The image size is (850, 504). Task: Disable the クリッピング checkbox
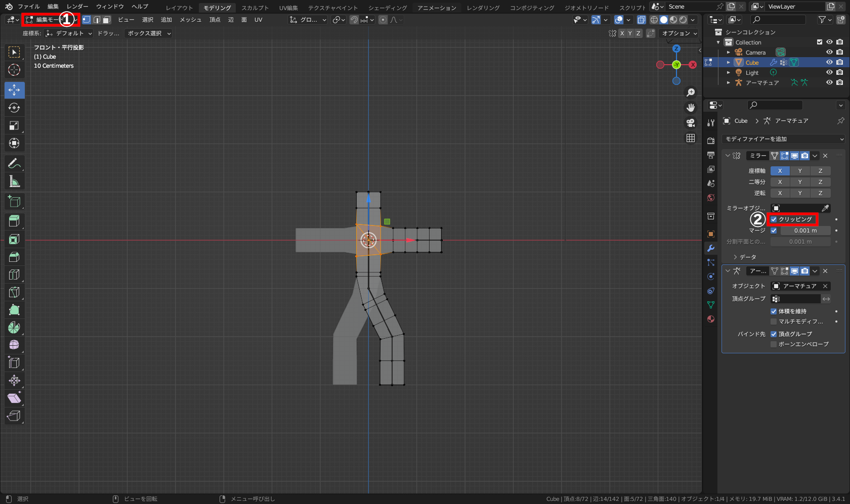tap(774, 219)
